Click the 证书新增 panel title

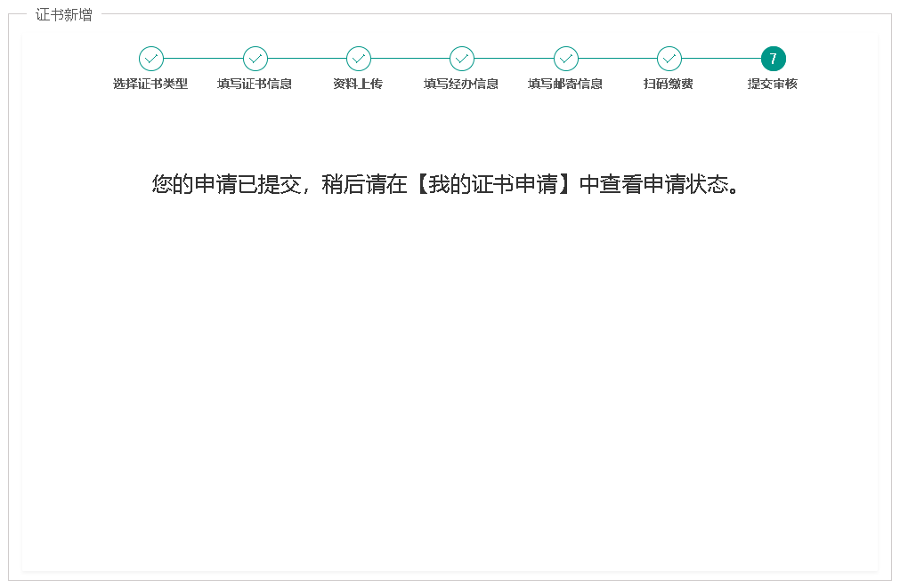63,15
